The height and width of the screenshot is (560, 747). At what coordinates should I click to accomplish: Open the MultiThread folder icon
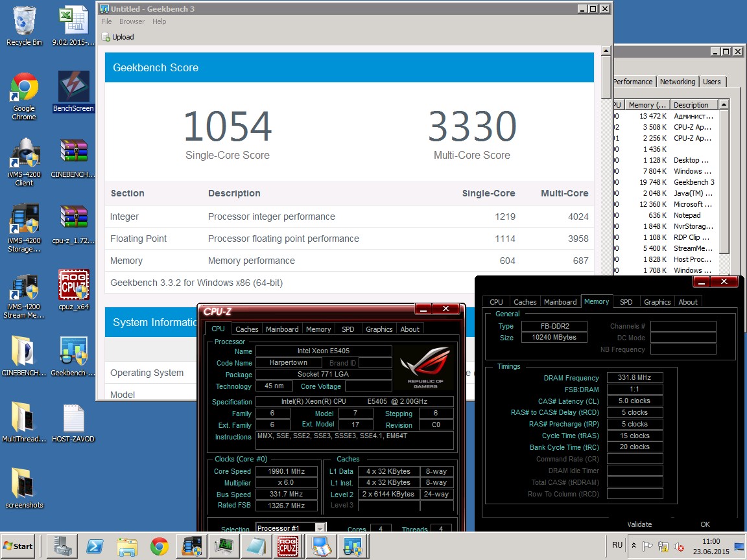point(24,423)
